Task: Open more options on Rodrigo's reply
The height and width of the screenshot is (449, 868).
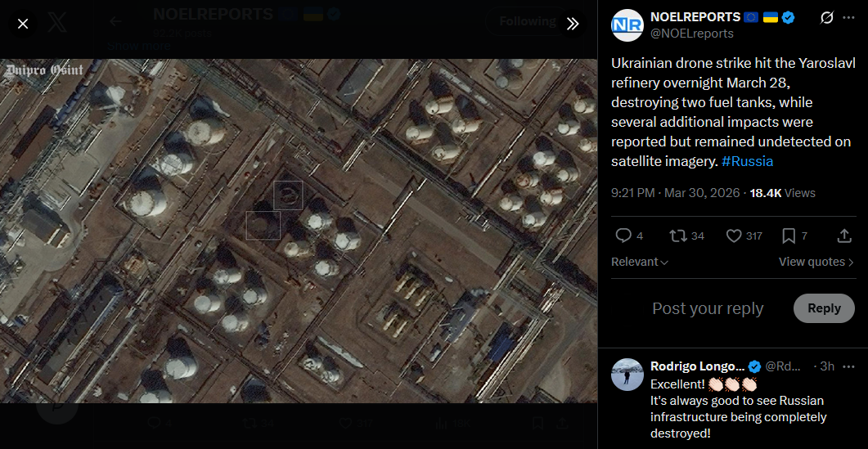Action: (848, 366)
